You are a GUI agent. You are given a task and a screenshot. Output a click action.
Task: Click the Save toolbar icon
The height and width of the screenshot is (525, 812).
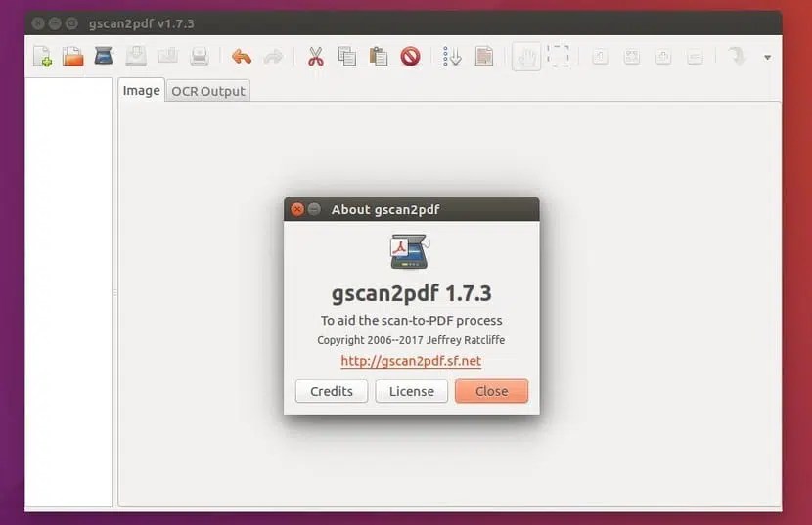coord(136,56)
